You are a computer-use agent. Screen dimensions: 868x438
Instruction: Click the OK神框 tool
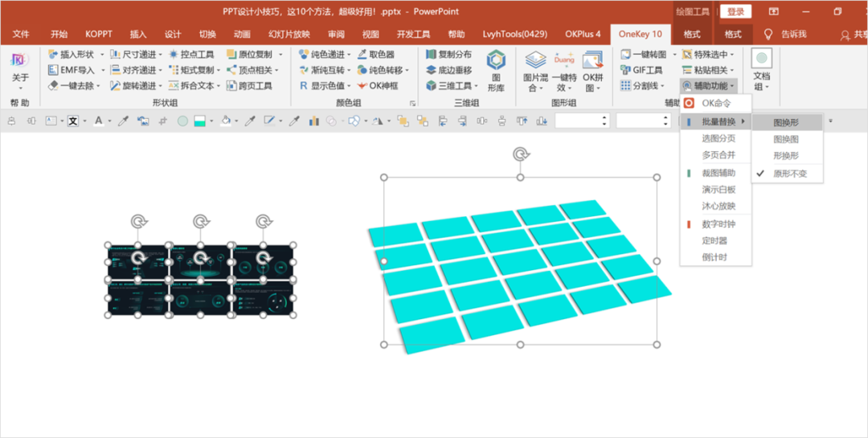click(377, 86)
